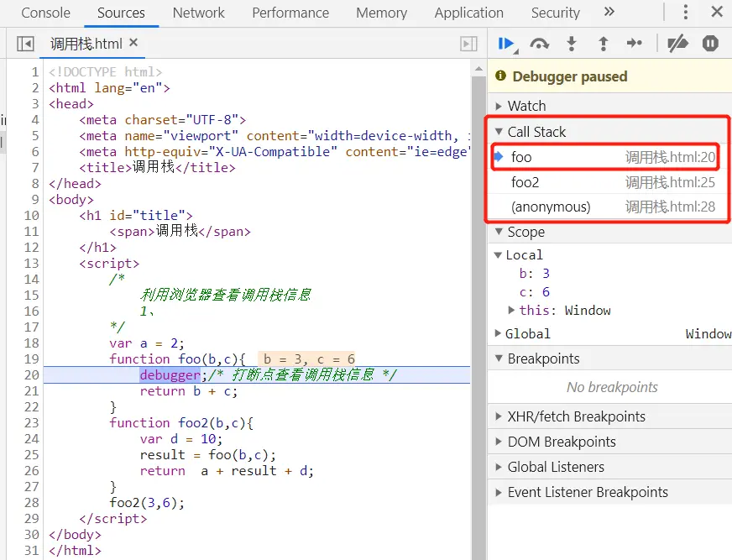The image size is (732, 560).
Task: Switch to the Network tab
Action: click(198, 13)
